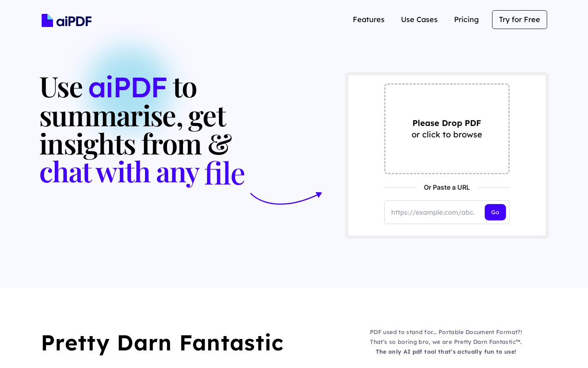Click the 'chat with any file' headline text
The width and height of the screenshot is (588, 368).
pyautogui.click(x=142, y=173)
